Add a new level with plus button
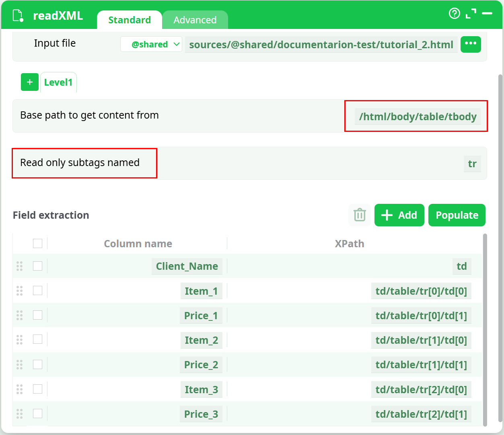 (x=30, y=82)
